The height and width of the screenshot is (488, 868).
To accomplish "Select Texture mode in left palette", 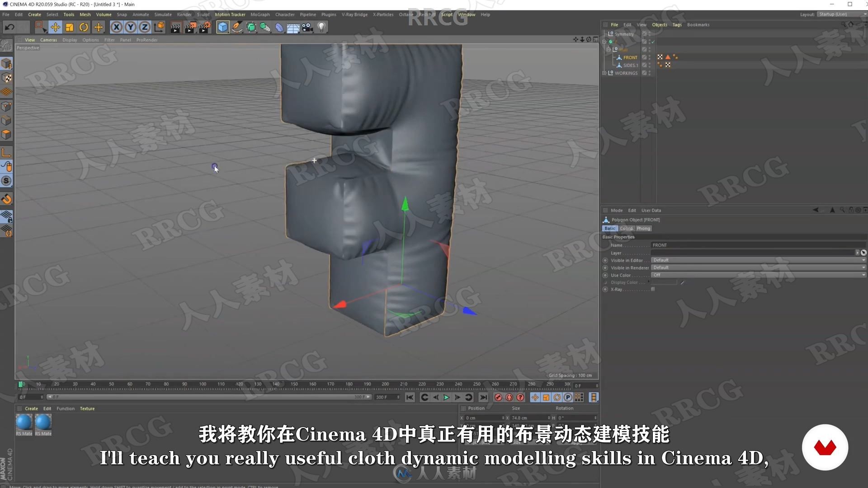I will [6, 78].
